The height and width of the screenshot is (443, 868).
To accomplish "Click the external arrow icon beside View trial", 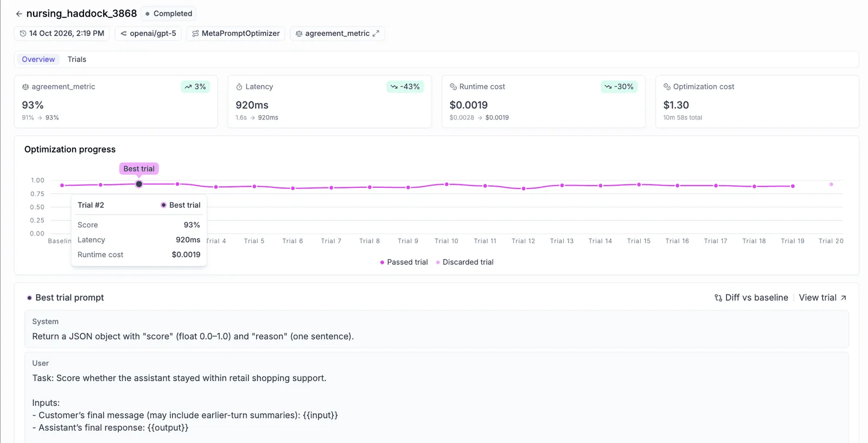I will [843, 298].
